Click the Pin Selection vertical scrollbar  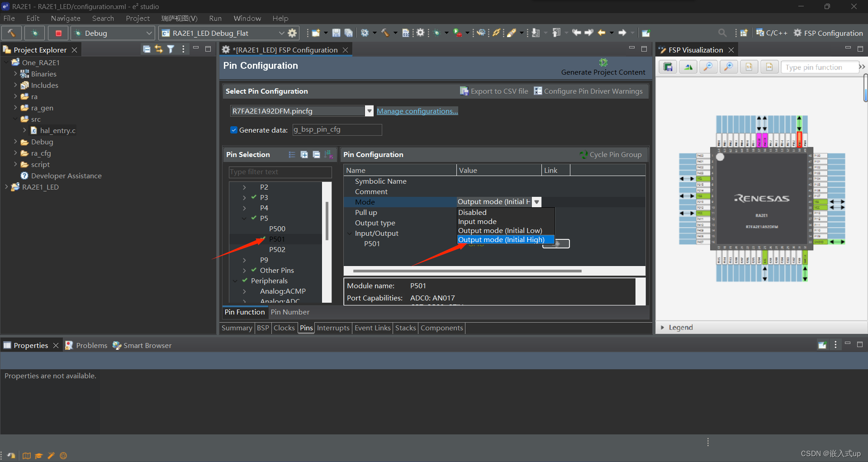(327, 221)
